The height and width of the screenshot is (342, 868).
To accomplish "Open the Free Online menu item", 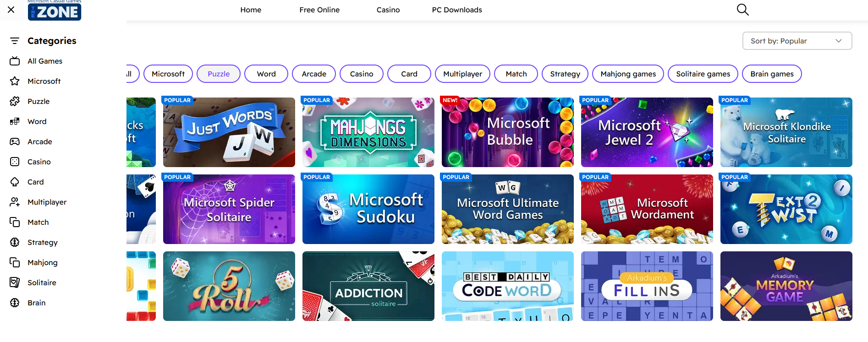I will (319, 10).
